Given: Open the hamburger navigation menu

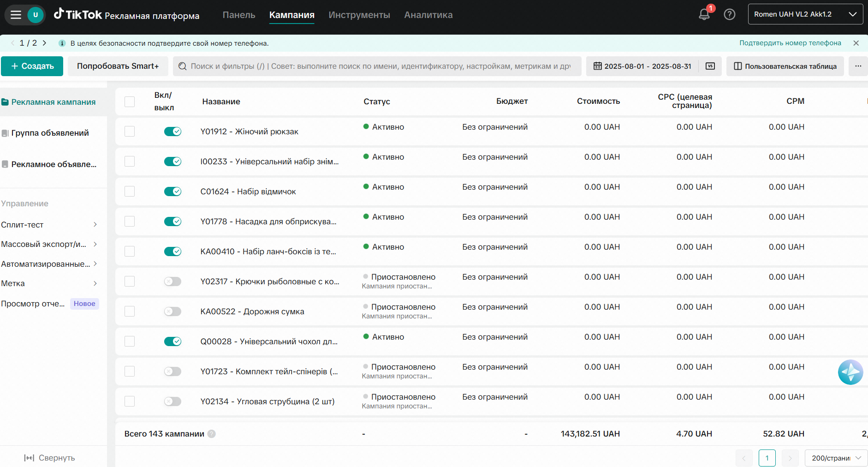Looking at the screenshot, I should tap(16, 15).
